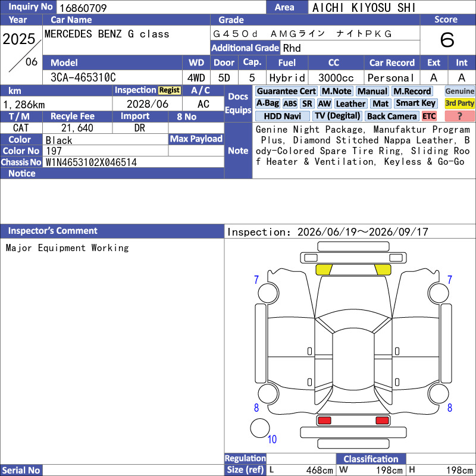Select the M.Note badge
The width and height of the screenshot is (476, 476).
coord(336,91)
